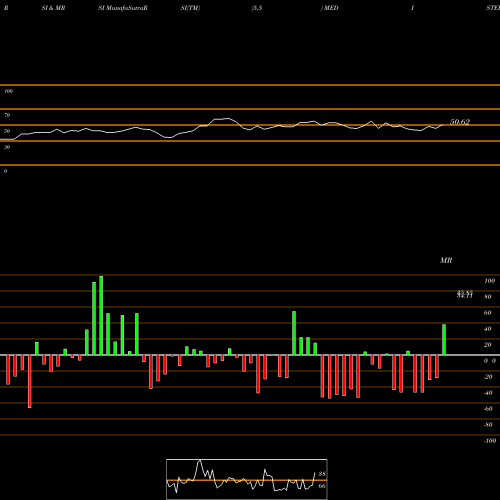Click the 50.62 RSI value label
Screen dimensions: 500x500
click(x=460, y=122)
